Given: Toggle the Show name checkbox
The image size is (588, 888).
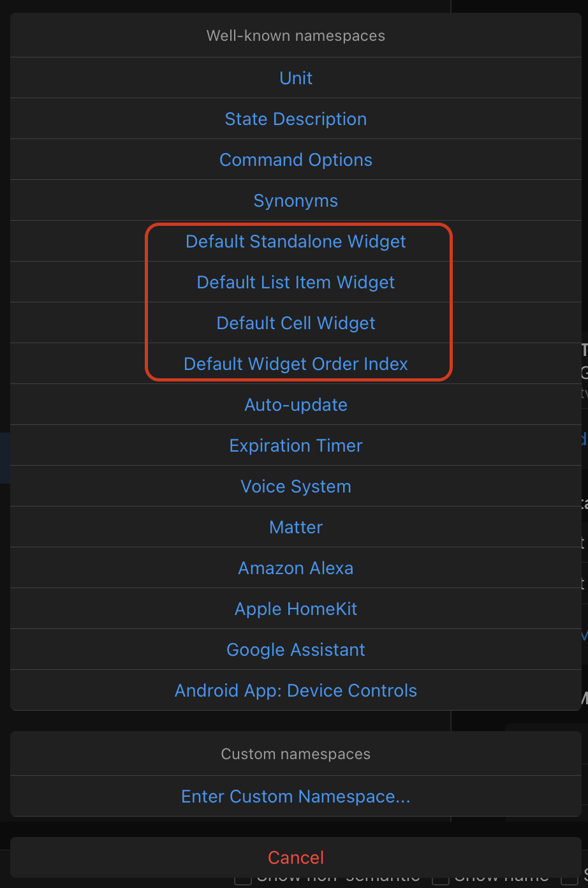Looking at the screenshot, I should tap(441, 881).
